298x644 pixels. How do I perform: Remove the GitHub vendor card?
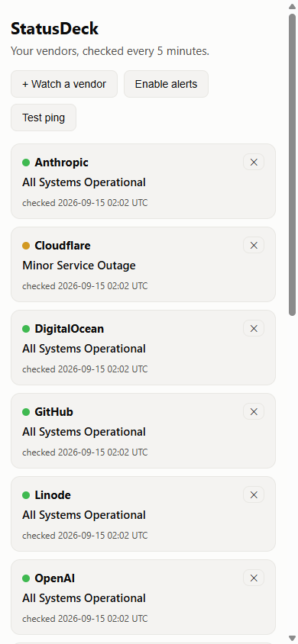tap(254, 411)
